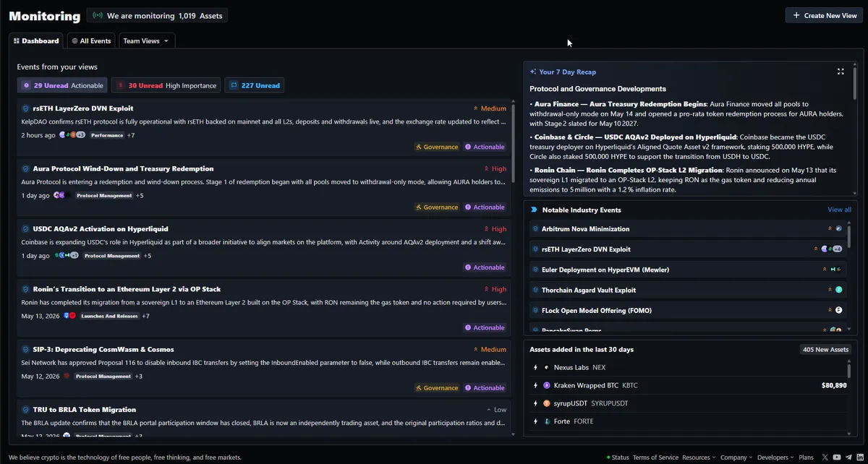The width and height of the screenshot is (868, 464).
Task: Click the Low importance label on TRU to BRLA card
Action: point(496,410)
